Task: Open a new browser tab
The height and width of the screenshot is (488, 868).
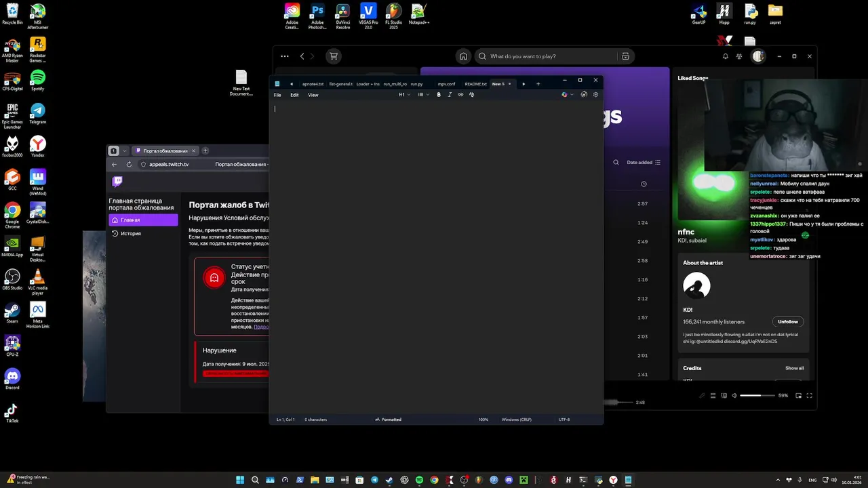Action: pos(205,150)
